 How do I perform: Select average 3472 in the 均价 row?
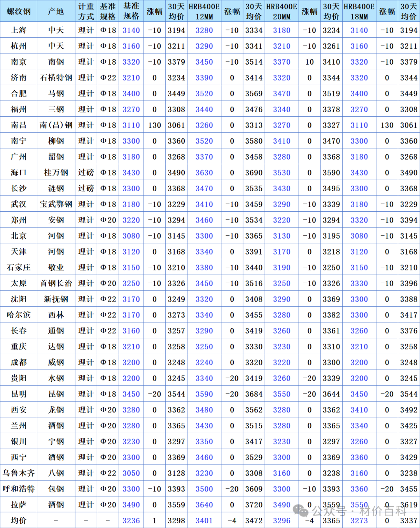pyautogui.click(x=254, y=521)
